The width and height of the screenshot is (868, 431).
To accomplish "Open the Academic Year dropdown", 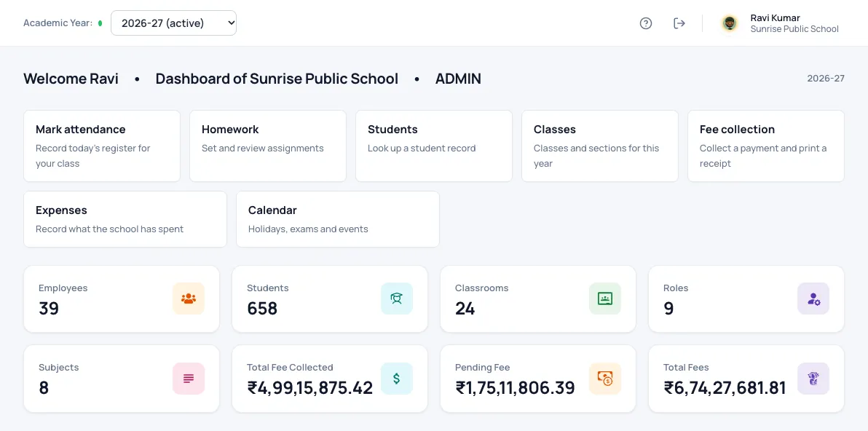I will (174, 23).
